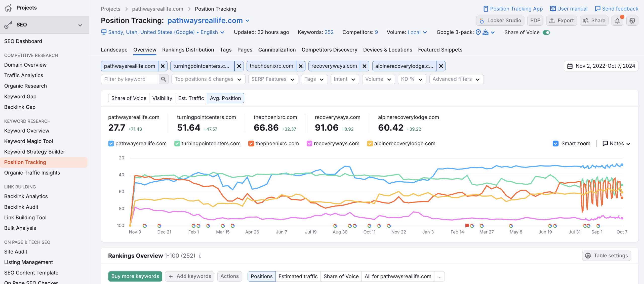Viewport: 644px width, 284px height.
Task: Click the calendar date range picker
Action: point(601,66)
